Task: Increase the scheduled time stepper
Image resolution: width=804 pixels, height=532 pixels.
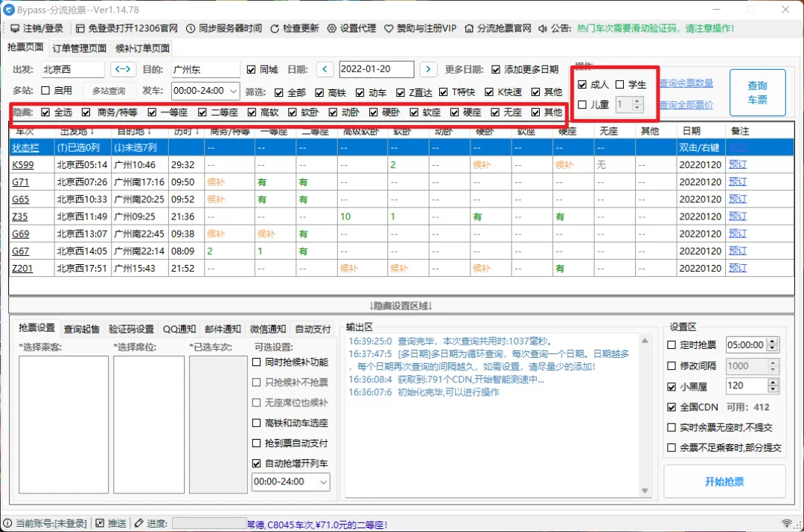Action: 773,342
